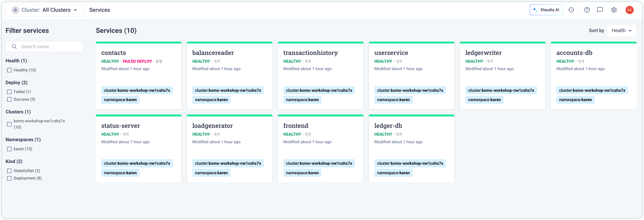
Task: Open the feedback chat bubble icon
Action: (600, 10)
